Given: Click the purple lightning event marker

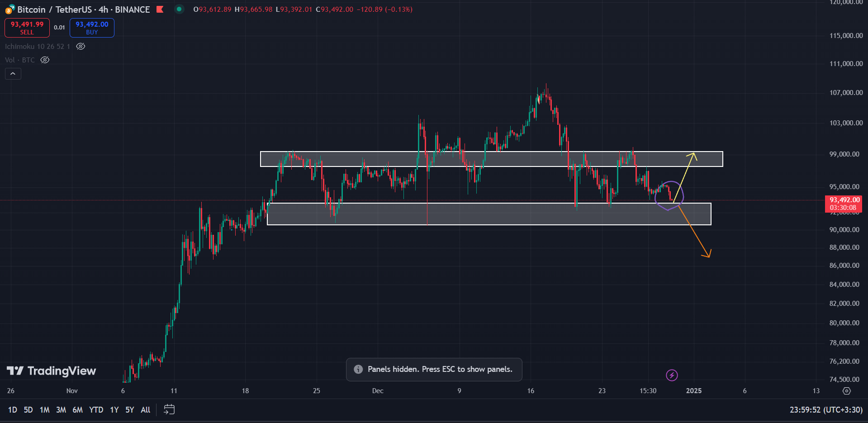Looking at the screenshot, I should point(672,375).
